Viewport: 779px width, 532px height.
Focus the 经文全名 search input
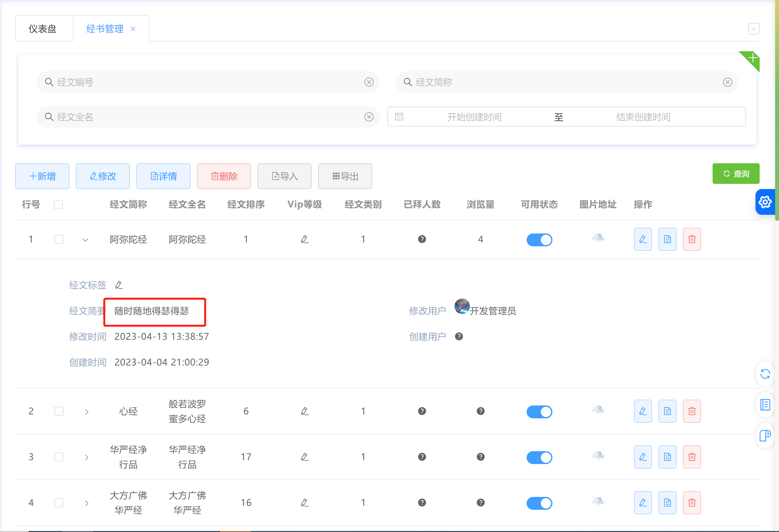coord(208,117)
